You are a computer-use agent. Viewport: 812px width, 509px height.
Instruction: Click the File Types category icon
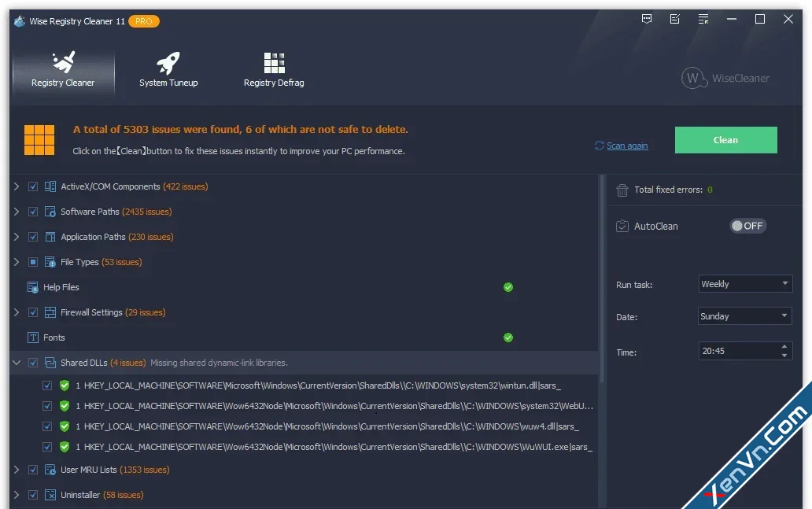pyautogui.click(x=50, y=262)
